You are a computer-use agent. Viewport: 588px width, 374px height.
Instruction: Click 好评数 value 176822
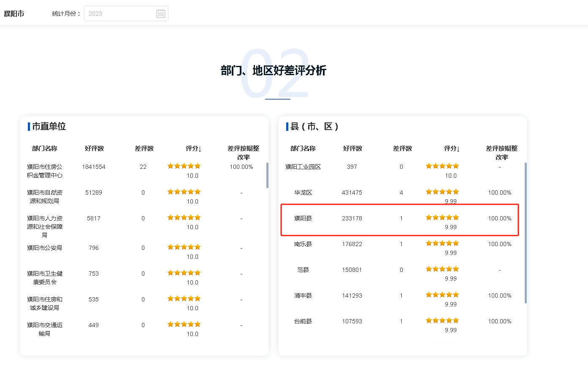pos(352,244)
